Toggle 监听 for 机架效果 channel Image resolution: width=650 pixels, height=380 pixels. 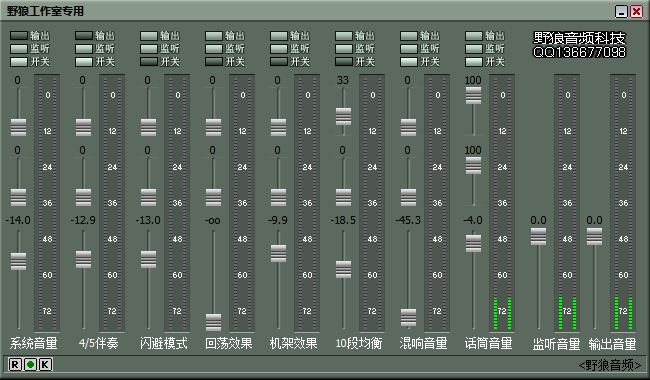[x=279, y=49]
